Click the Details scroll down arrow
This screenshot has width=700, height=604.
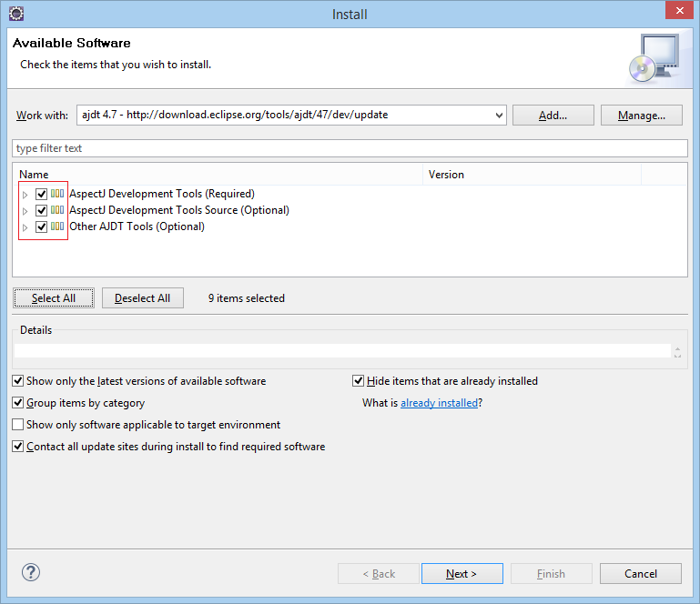tap(677, 355)
